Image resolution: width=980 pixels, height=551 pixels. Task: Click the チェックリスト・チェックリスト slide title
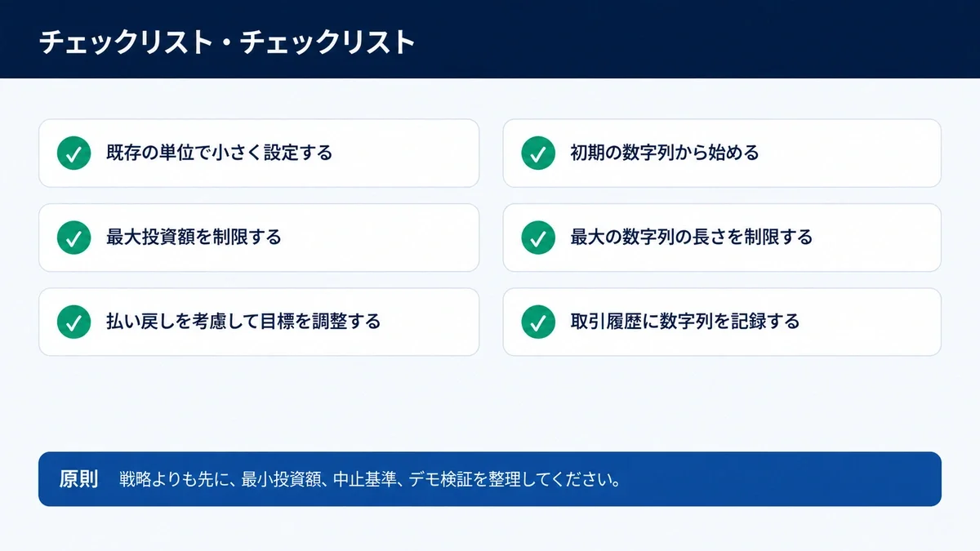(227, 42)
